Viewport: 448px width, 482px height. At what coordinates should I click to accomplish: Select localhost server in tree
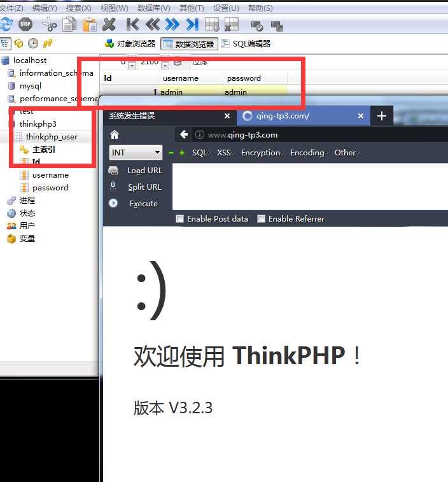tap(30, 60)
